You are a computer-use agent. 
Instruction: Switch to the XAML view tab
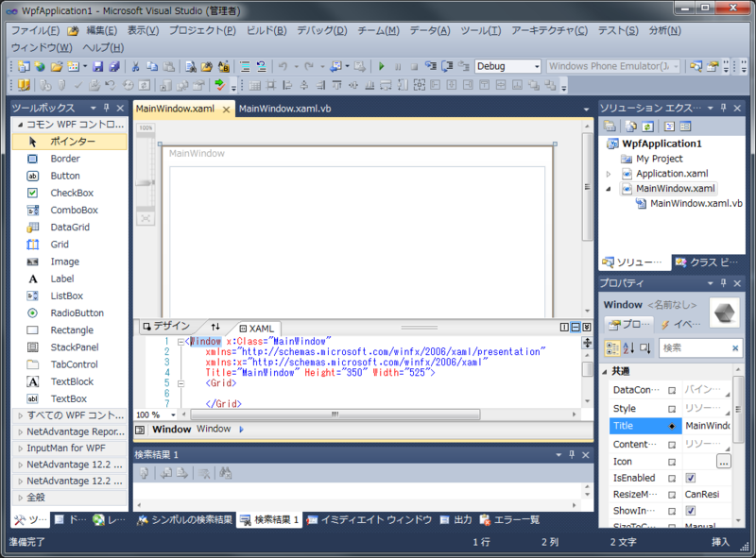(x=257, y=329)
